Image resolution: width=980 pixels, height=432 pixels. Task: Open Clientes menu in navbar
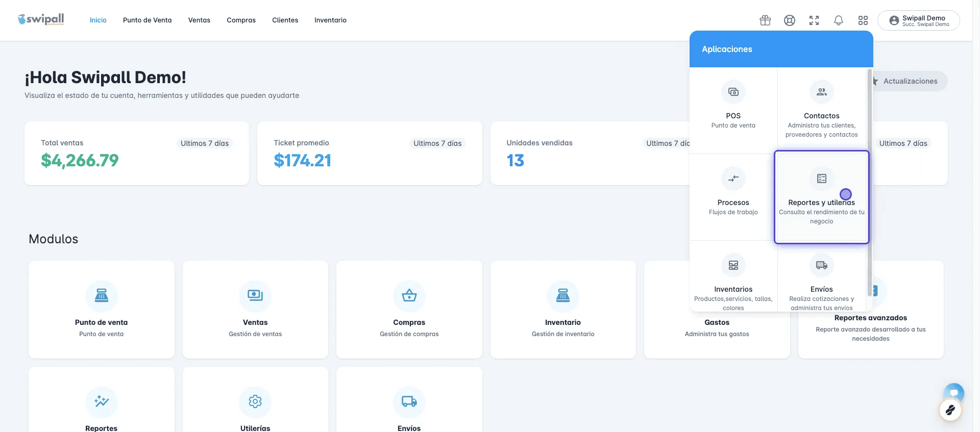tap(285, 20)
